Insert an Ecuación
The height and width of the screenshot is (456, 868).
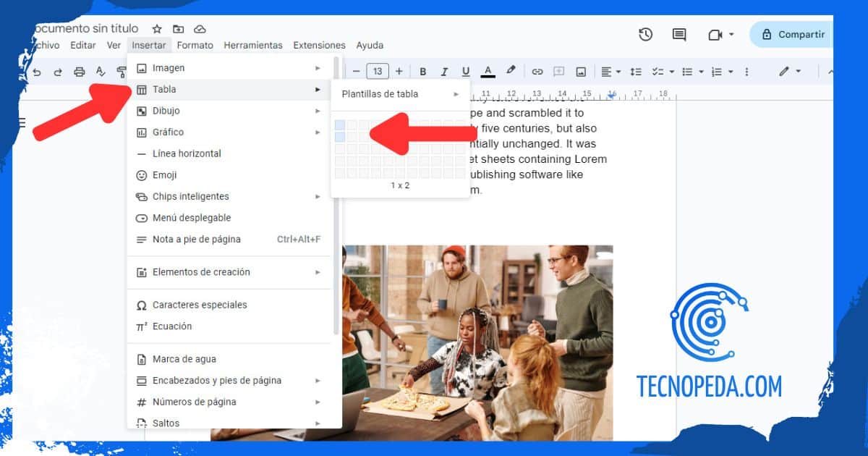click(x=229, y=326)
